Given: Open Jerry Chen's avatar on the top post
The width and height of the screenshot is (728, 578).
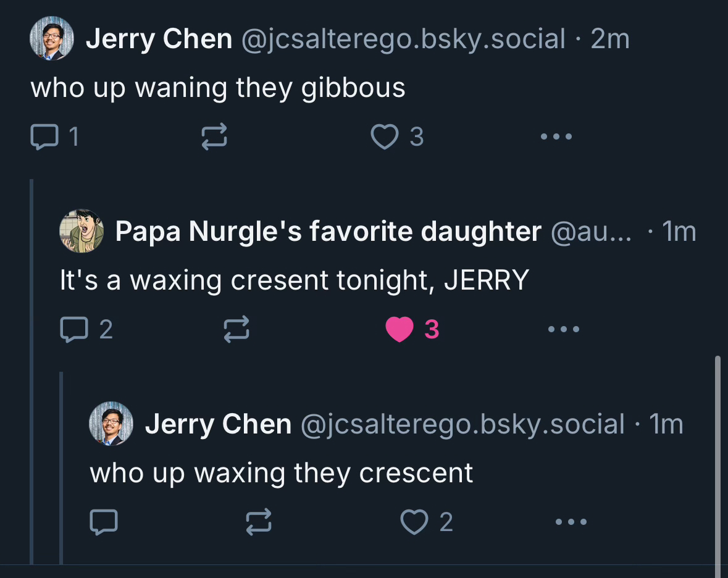Looking at the screenshot, I should [x=51, y=38].
